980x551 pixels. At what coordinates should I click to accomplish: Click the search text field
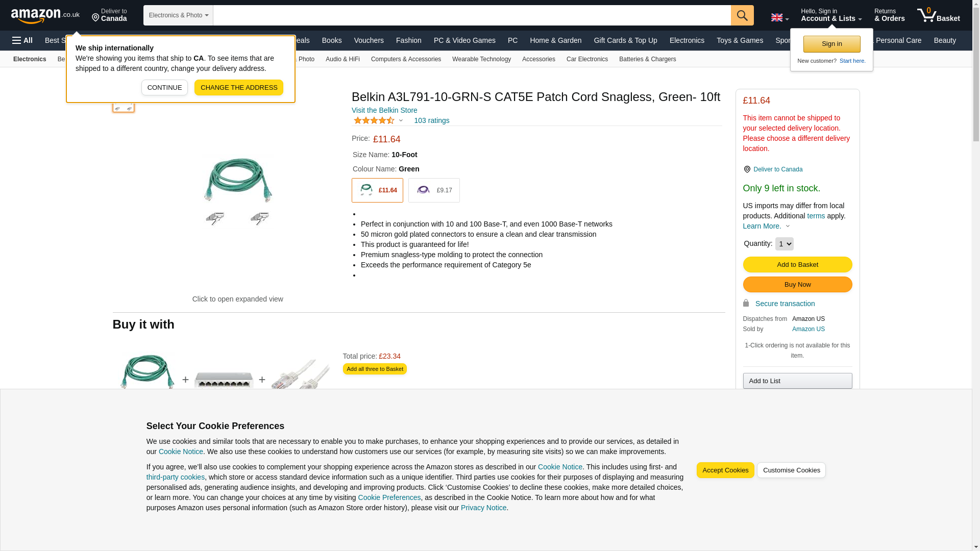471,15
